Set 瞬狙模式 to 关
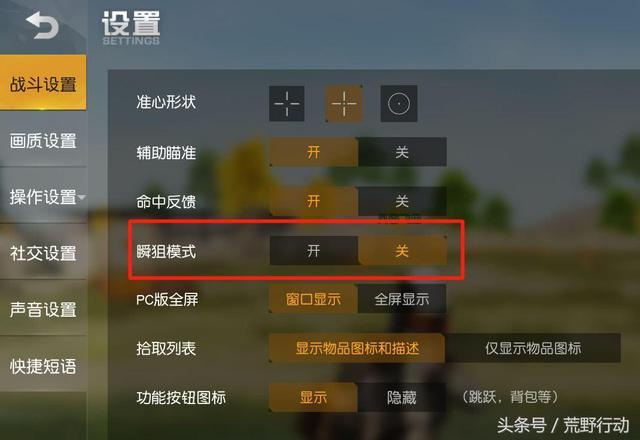 click(x=402, y=250)
